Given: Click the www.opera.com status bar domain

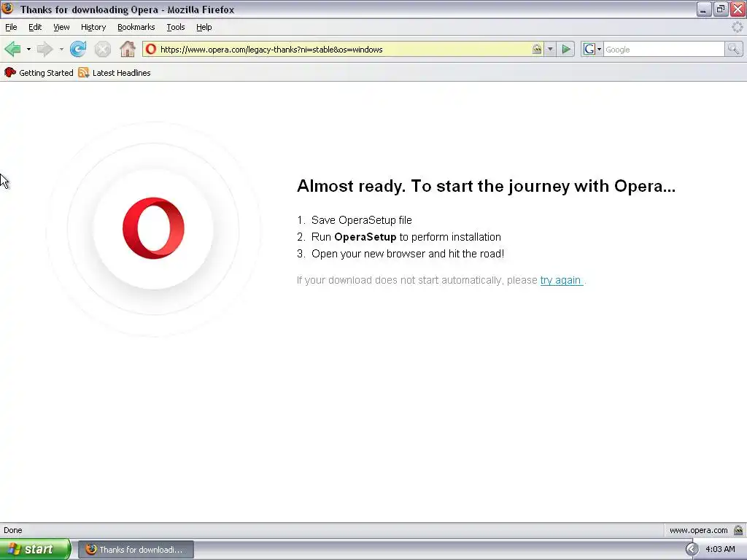Looking at the screenshot, I should click(x=698, y=530).
